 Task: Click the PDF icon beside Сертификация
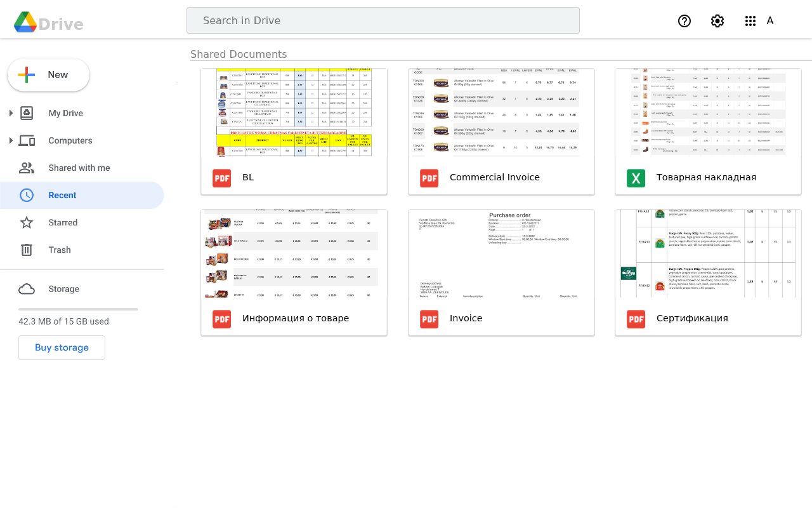[636, 319]
